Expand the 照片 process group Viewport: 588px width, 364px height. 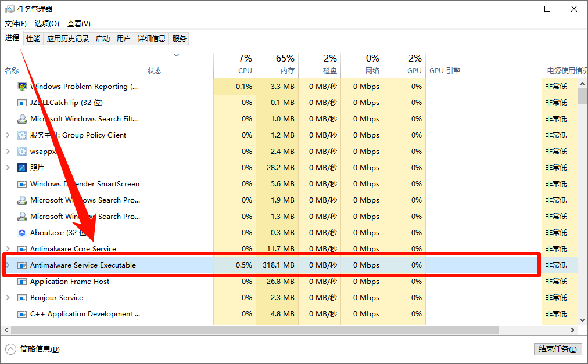7,167
